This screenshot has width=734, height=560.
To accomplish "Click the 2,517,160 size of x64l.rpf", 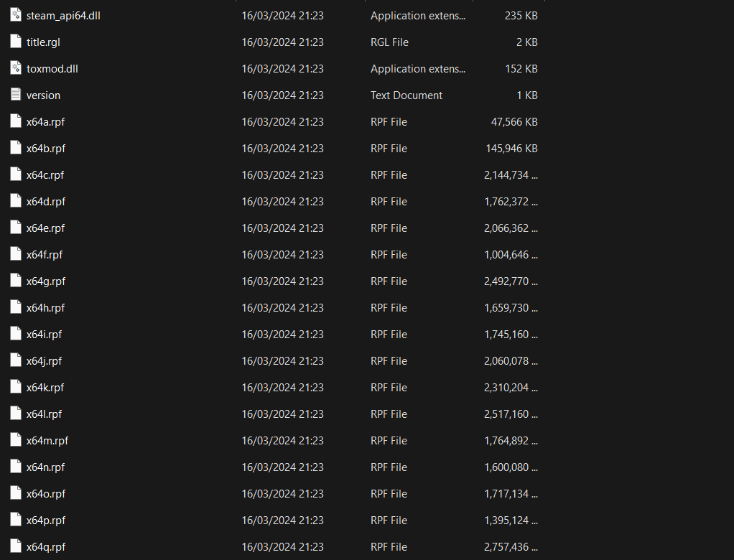I will 511,414.
